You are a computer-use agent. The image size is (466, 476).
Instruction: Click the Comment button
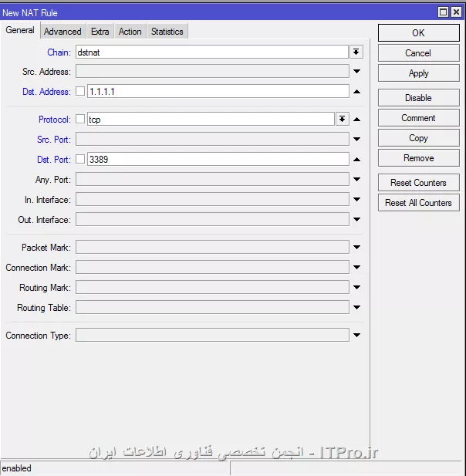[x=418, y=118]
